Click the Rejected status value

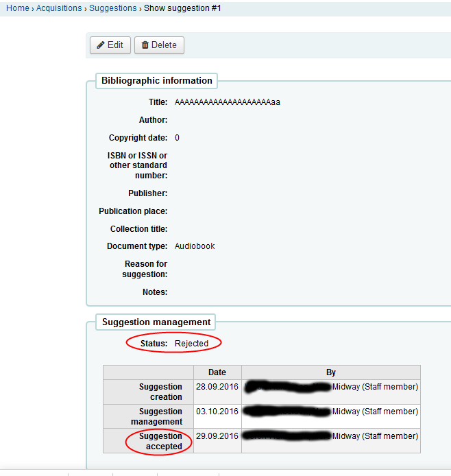point(191,344)
